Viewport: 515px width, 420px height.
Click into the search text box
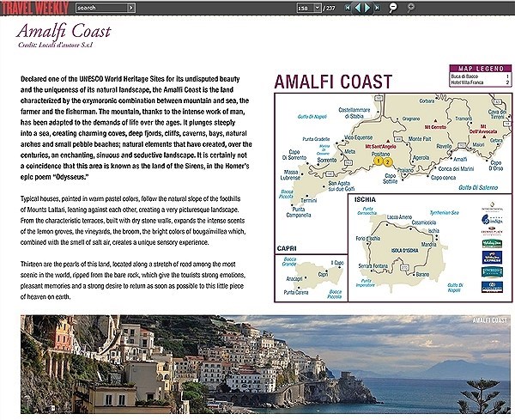(101, 8)
